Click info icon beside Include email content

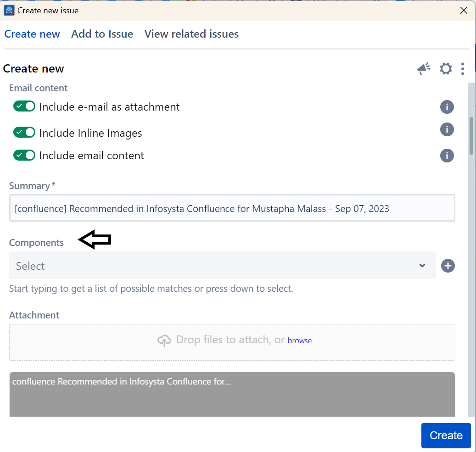(447, 156)
